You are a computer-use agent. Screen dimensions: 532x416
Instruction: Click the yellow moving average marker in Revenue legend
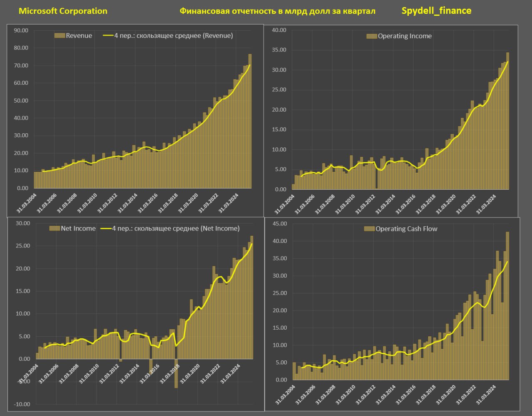coord(108,36)
